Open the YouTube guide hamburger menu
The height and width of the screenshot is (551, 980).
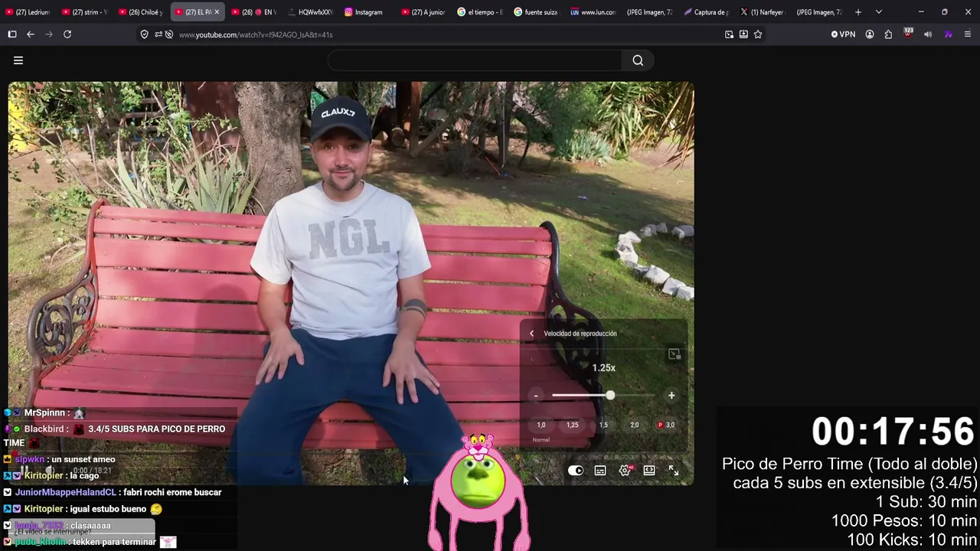point(18,60)
